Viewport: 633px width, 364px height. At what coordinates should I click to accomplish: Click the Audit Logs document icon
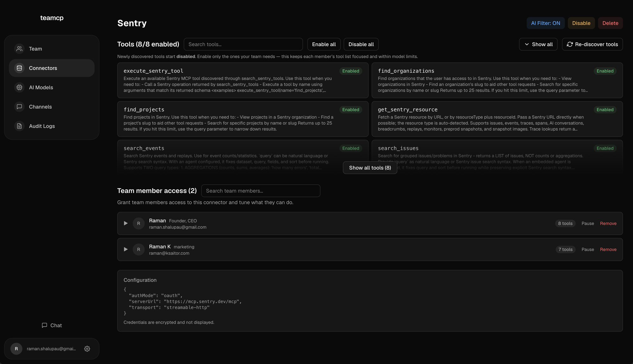coord(19,126)
